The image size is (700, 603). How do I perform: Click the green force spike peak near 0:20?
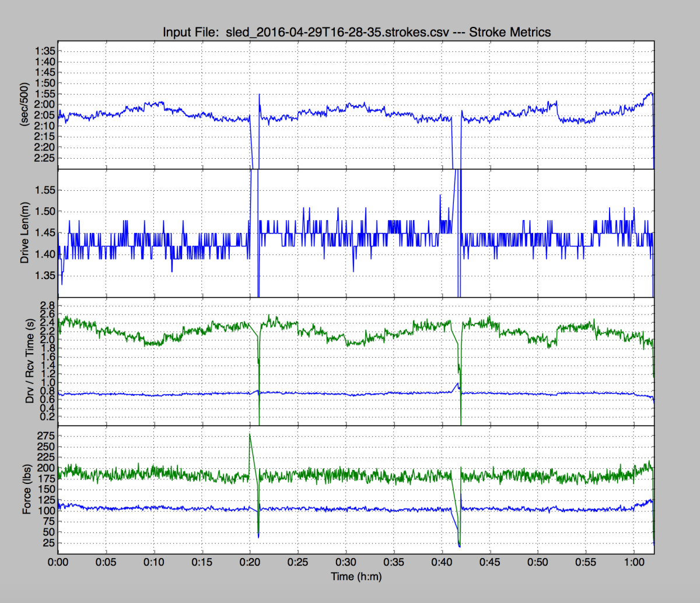click(x=250, y=434)
